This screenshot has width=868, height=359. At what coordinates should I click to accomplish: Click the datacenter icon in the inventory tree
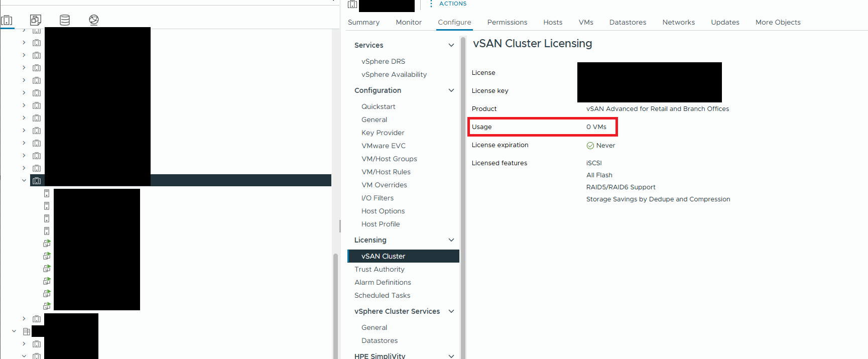click(x=27, y=331)
